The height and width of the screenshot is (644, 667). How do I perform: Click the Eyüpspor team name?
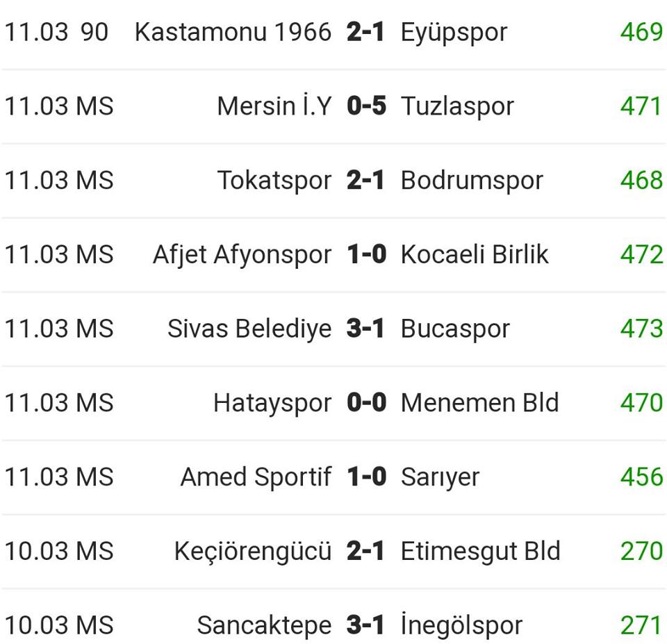[454, 32]
